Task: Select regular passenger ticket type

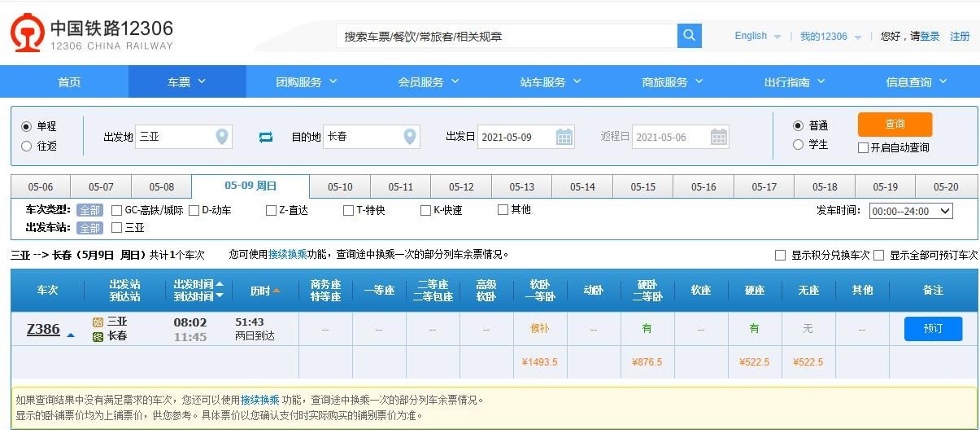Action: [798, 125]
